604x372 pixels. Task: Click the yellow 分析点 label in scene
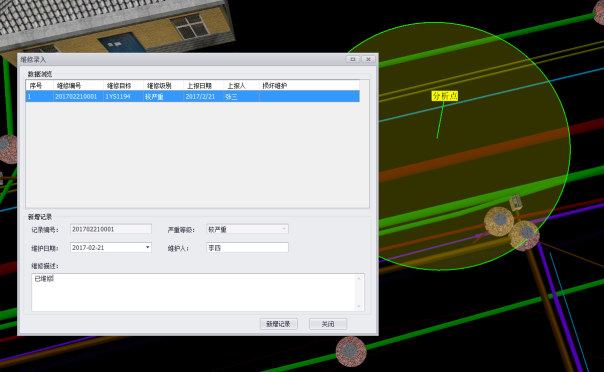[445, 96]
